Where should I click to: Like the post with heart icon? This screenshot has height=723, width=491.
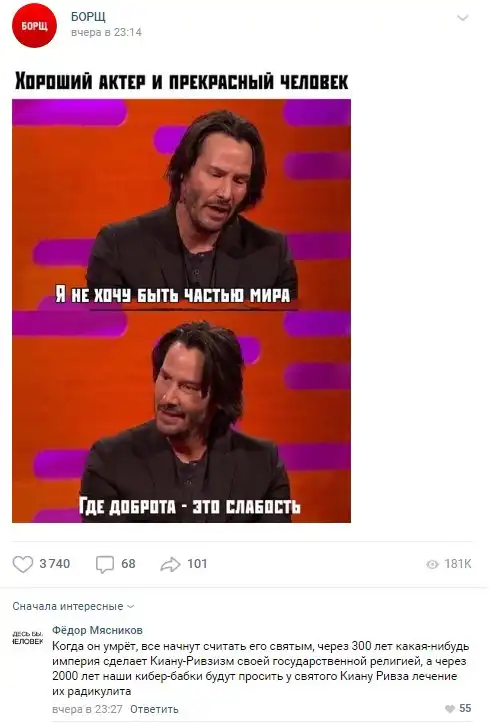click(x=23, y=564)
